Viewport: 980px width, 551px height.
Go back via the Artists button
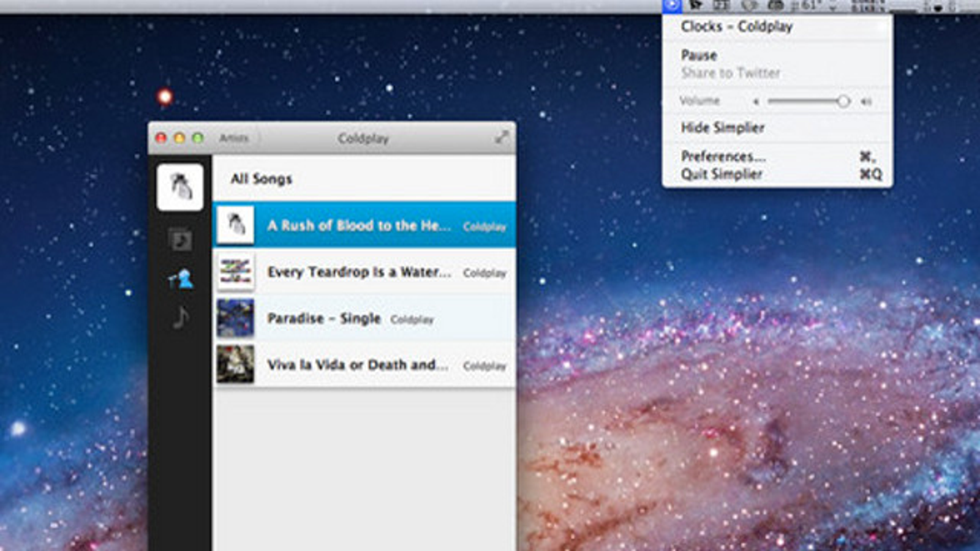(x=234, y=138)
